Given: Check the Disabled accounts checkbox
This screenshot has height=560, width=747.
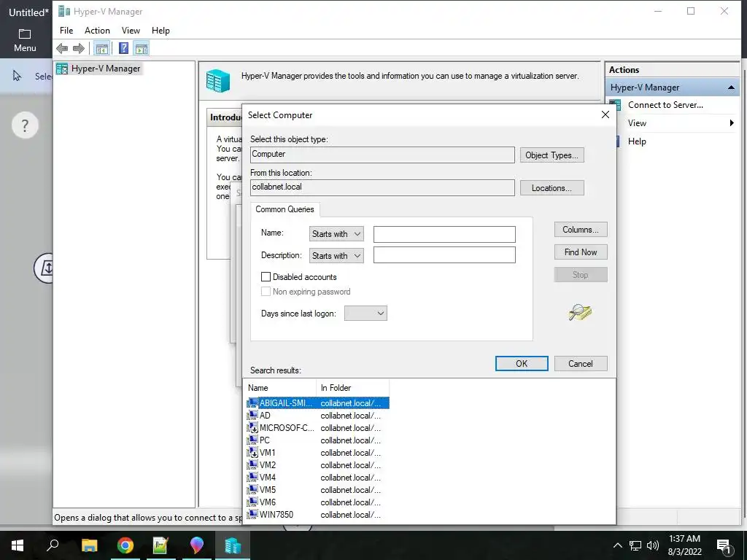Looking at the screenshot, I should (x=266, y=276).
